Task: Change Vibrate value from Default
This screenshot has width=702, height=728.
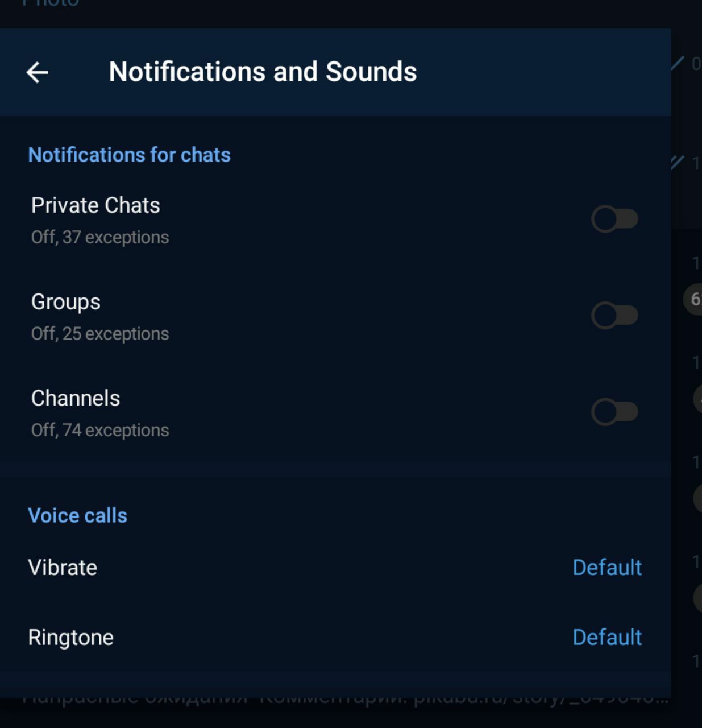Action: [607, 568]
